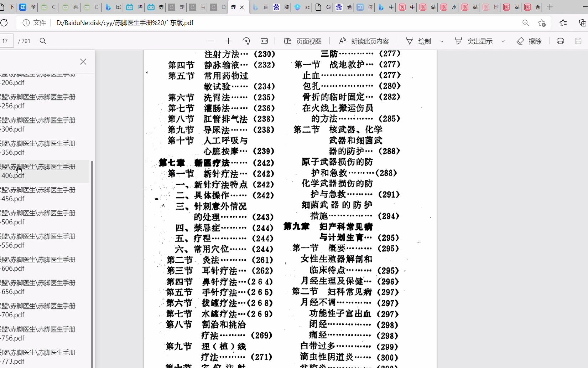Open the browser favorites list icon
Image resolution: width=588 pixels, height=368 pixels.
click(x=563, y=23)
